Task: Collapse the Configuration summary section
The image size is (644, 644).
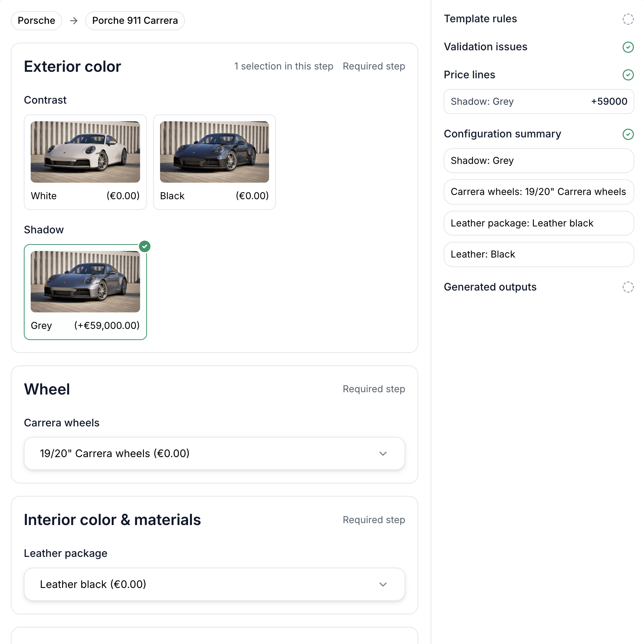Action: point(539,134)
